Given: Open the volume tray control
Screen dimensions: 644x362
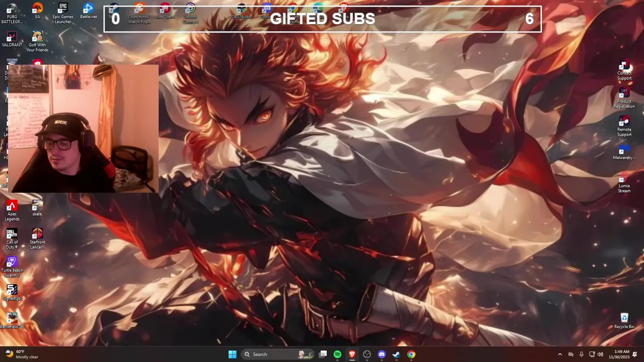Looking at the screenshot, I should (x=600, y=354).
